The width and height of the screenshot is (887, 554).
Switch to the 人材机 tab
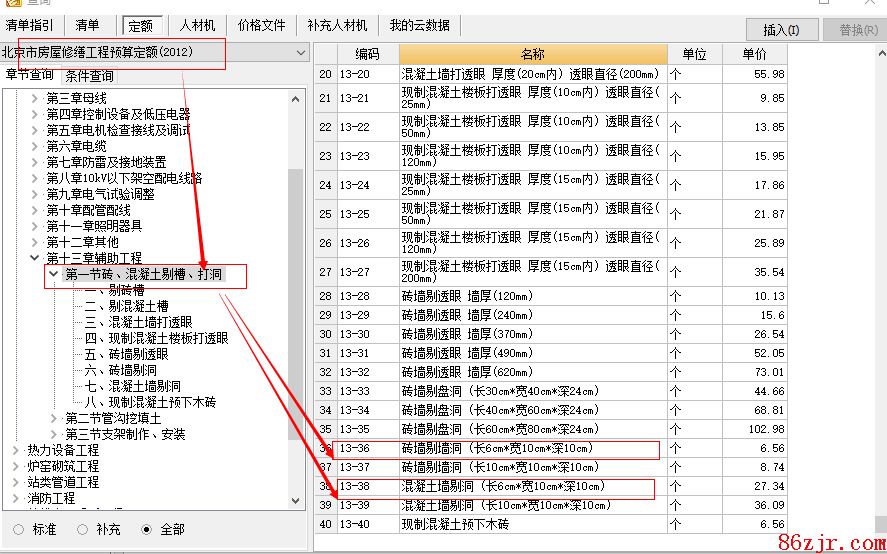point(196,25)
